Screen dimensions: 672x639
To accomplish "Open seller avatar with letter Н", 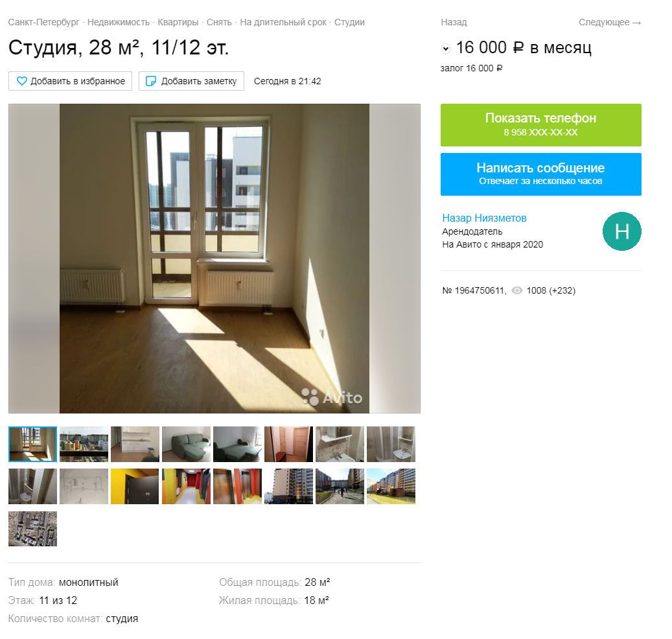I will click(622, 231).
